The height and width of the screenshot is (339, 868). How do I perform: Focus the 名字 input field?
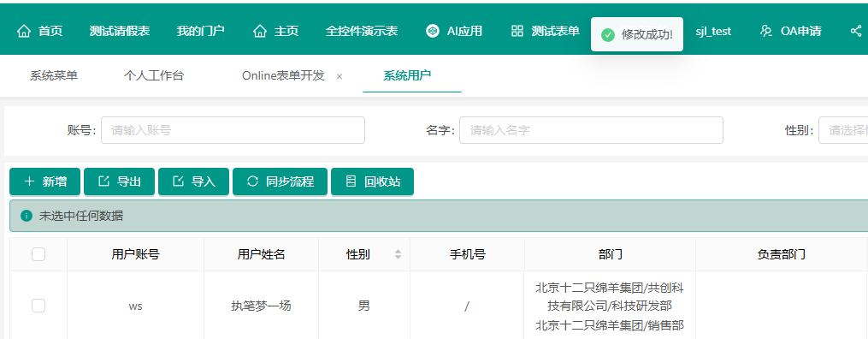[591, 130]
